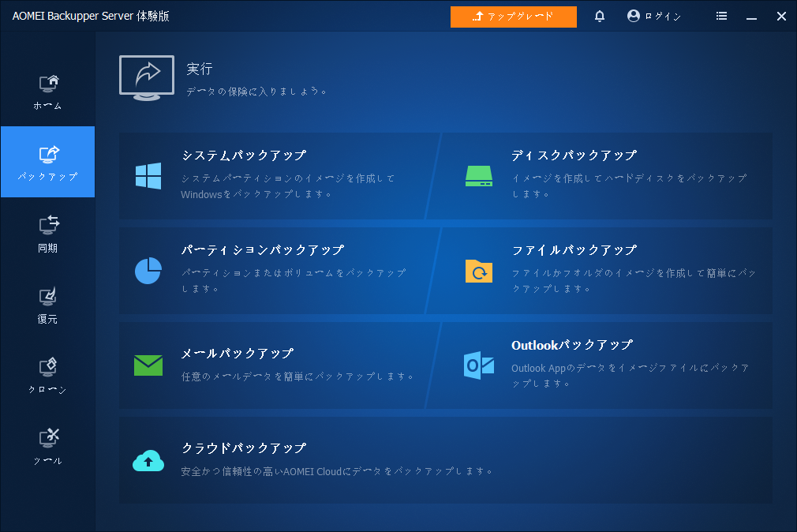The image size is (797, 532).
Task: Click the Windows logo system backup icon
Action: click(148, 176)
